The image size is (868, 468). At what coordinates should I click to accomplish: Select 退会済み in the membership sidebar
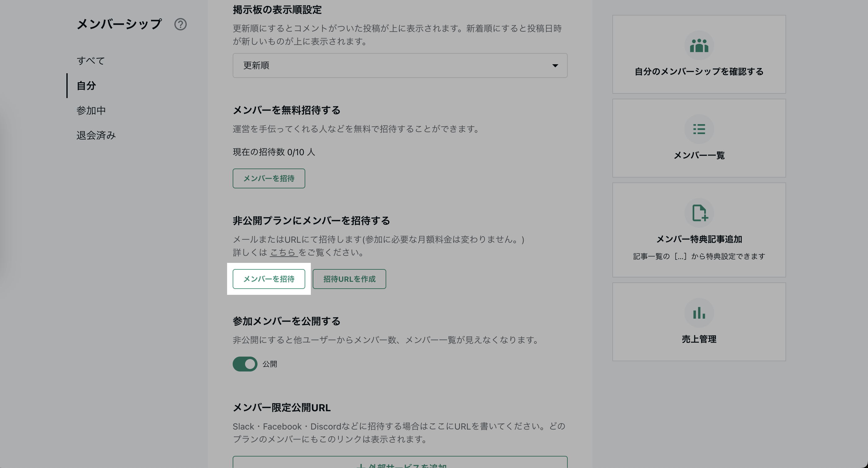(96, 136)
